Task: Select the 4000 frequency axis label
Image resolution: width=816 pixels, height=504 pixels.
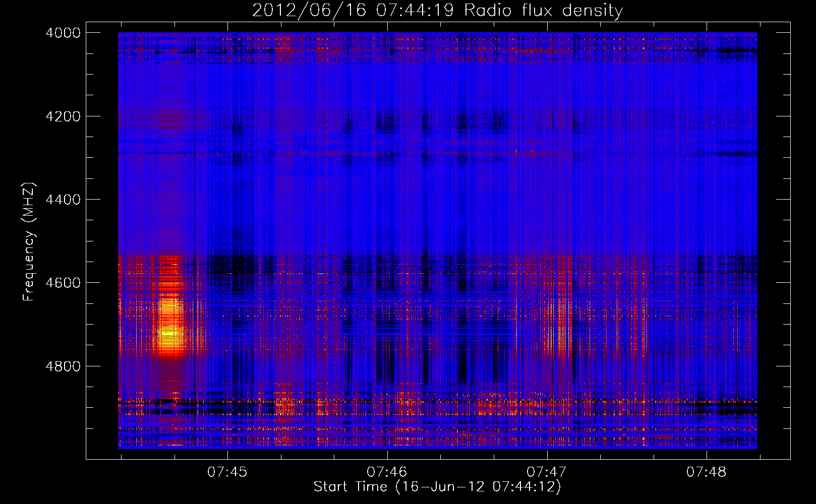Action: point(63,33)
